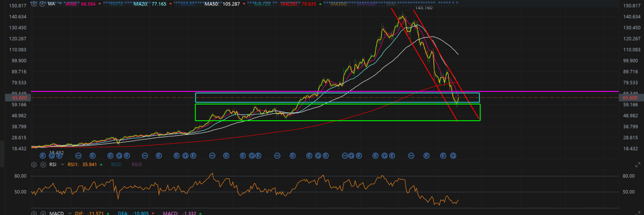The width and height of the screenshot is (644, 215).
Task: Click the dimmed MA10 label
Action: point(116,4)
